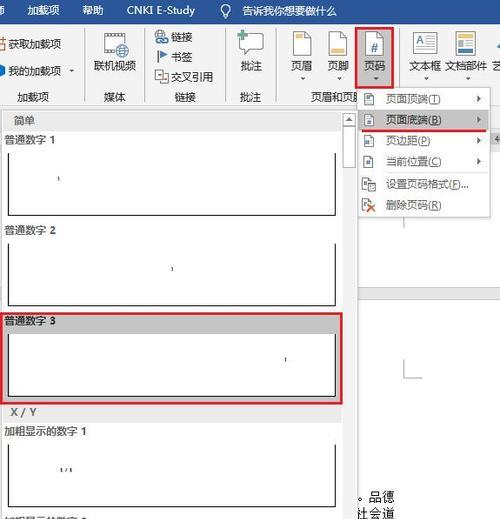500x519 pixels.
Task: Expand the 文本框 dropdown arrow
Action: [426, 79]
